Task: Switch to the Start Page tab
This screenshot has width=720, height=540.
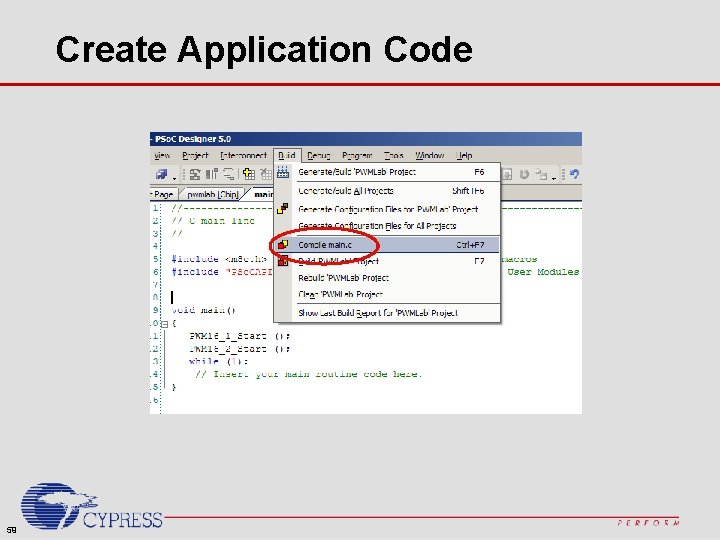Action: 163,194
